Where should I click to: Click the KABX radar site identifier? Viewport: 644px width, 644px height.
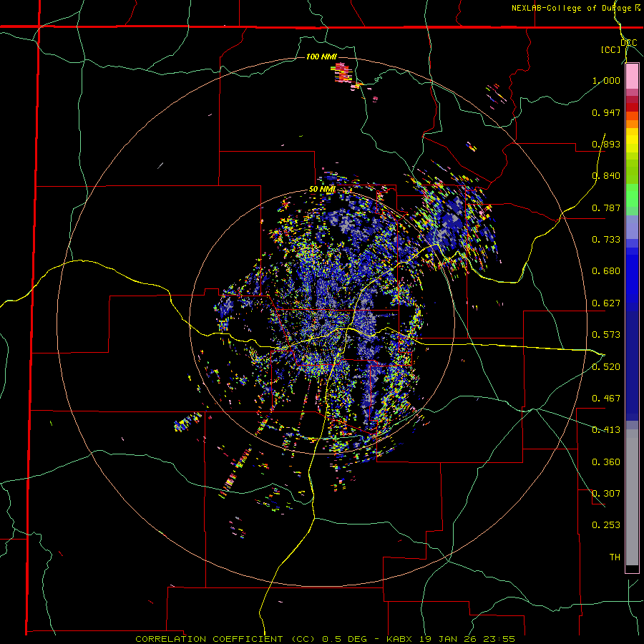399,639
